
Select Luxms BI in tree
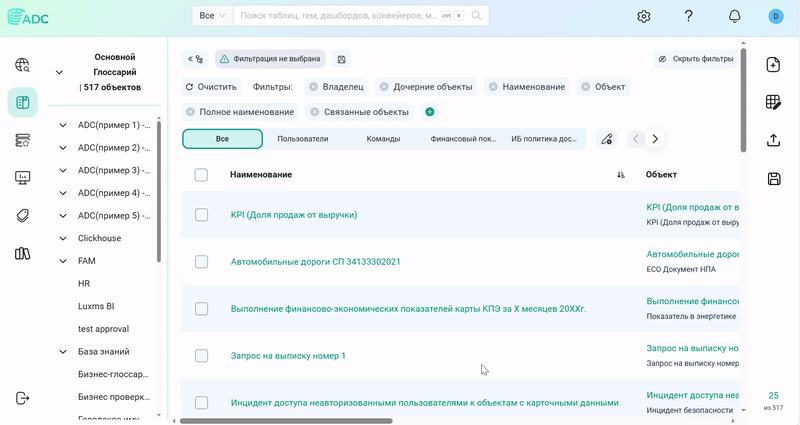click(96, 306)
